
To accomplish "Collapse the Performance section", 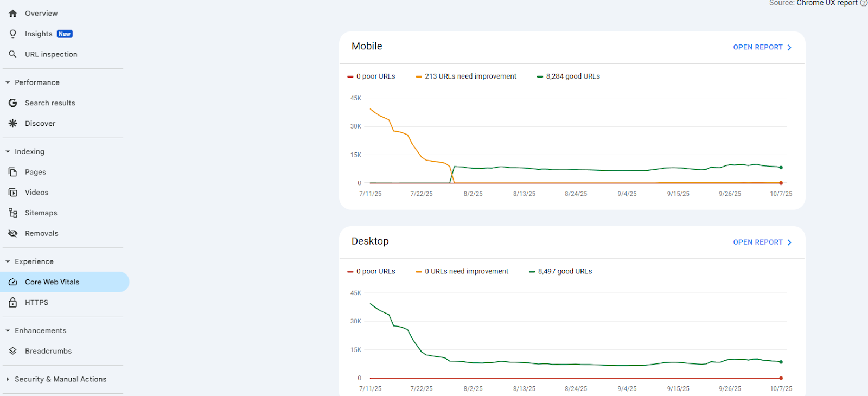I will click(8, 82).
